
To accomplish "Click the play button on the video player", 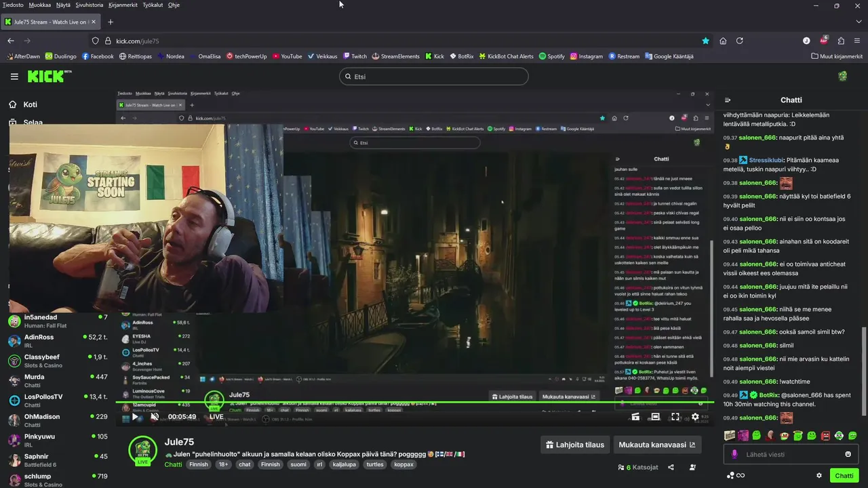I will click(x=135, y=417).
